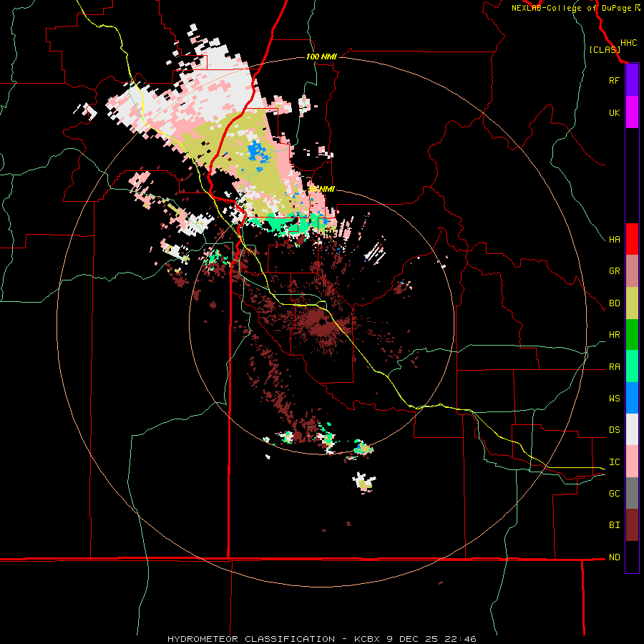Screen dimensions: 644x644
Task: Click the "[CLAS]" units label
Action: tap(605, 49)
